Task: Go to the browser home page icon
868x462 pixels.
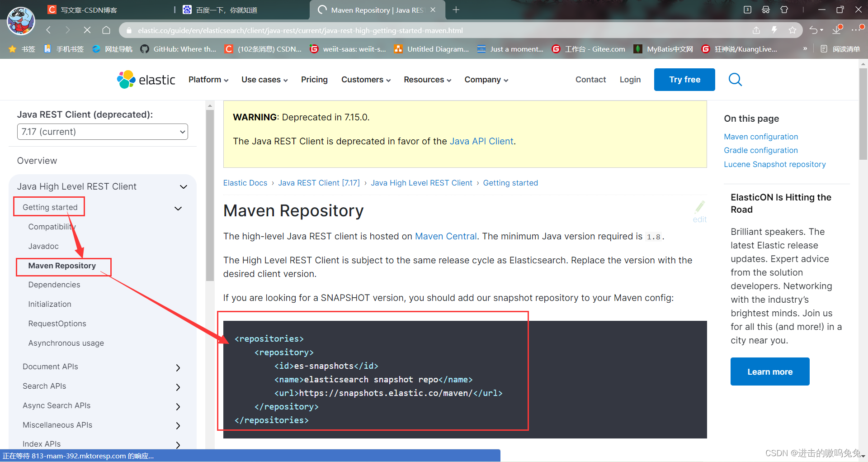Action: point(106,30)
